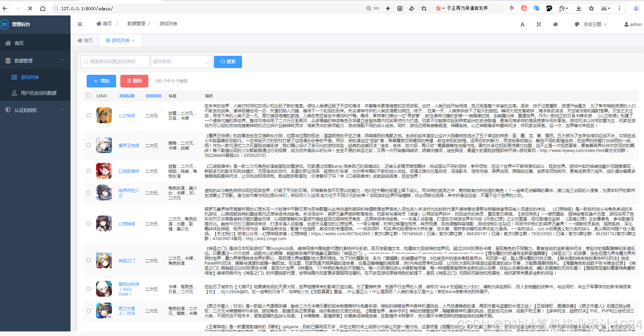This screenshot has width=644, height=336.
Task: Open the 口袋英雄传 title link
Action: click(129, 171)
